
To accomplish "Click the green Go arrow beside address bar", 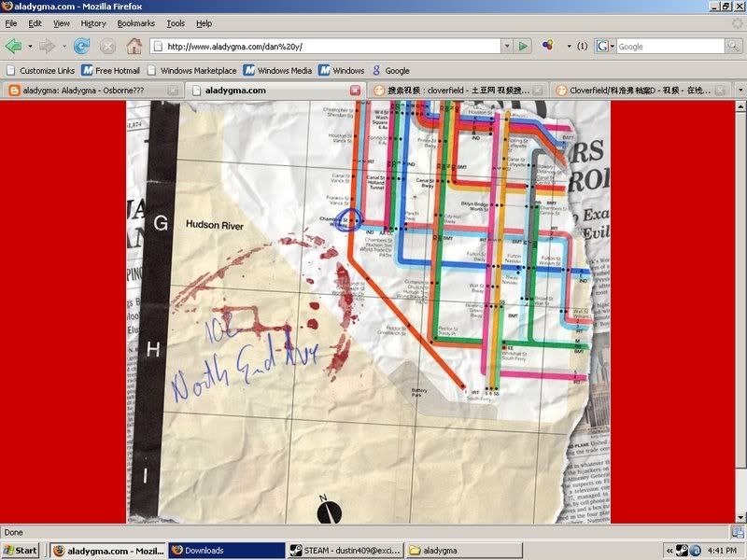I will (524, 46).
